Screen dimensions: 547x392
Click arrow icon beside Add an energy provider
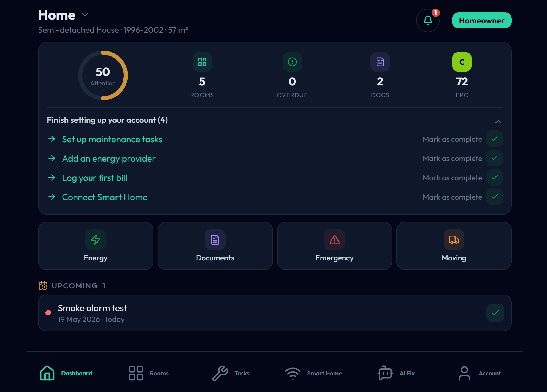(x=52, y=158)
